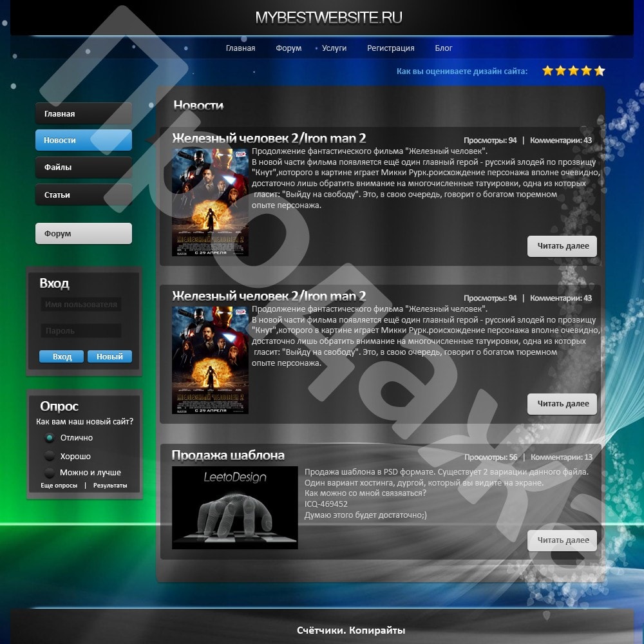
Task: Click the LeetoDesign hand thumbnail
Action: click(234, 507)
